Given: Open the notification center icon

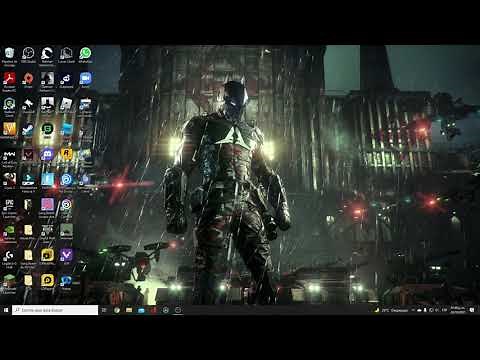Looking at the screenshot, I should (x=472, y=310).
